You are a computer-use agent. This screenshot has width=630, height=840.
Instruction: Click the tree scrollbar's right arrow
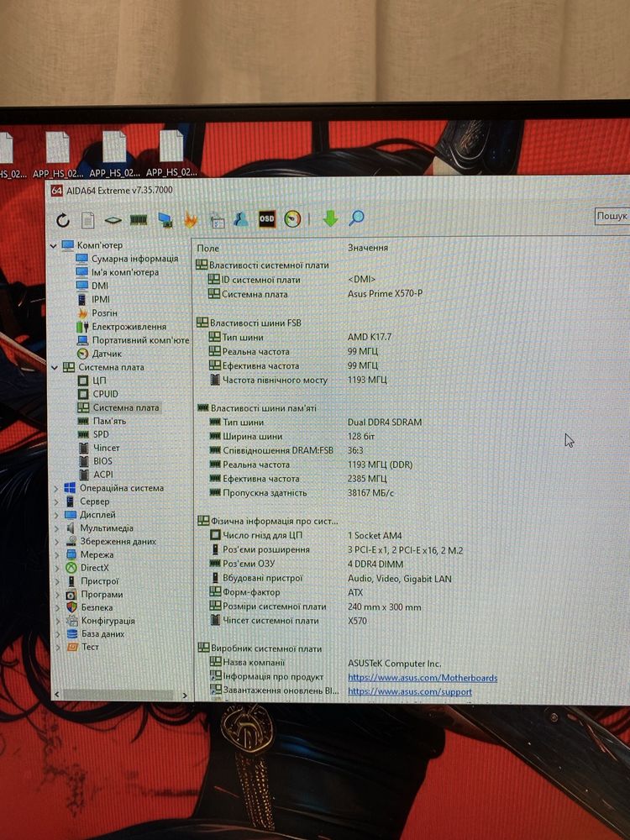(185, 696)
